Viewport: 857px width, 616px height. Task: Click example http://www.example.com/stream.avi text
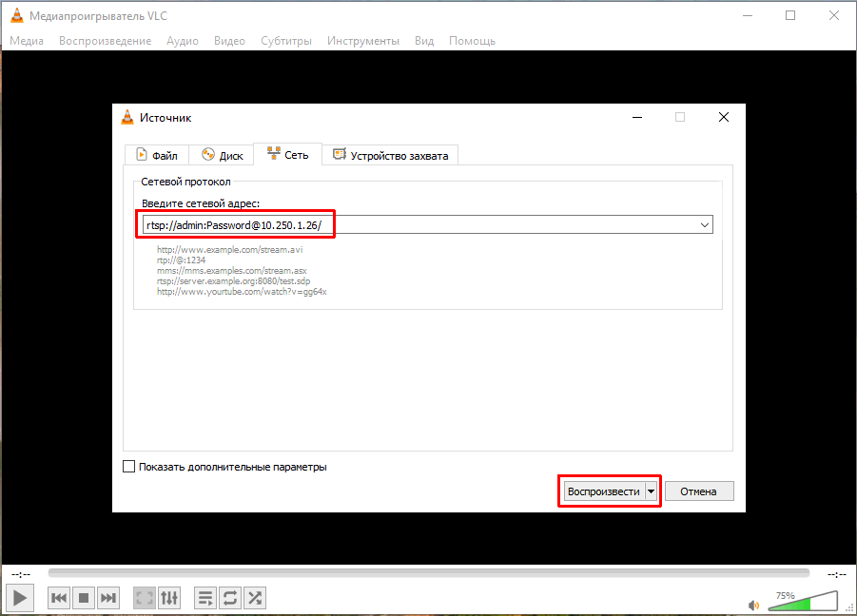229,250
